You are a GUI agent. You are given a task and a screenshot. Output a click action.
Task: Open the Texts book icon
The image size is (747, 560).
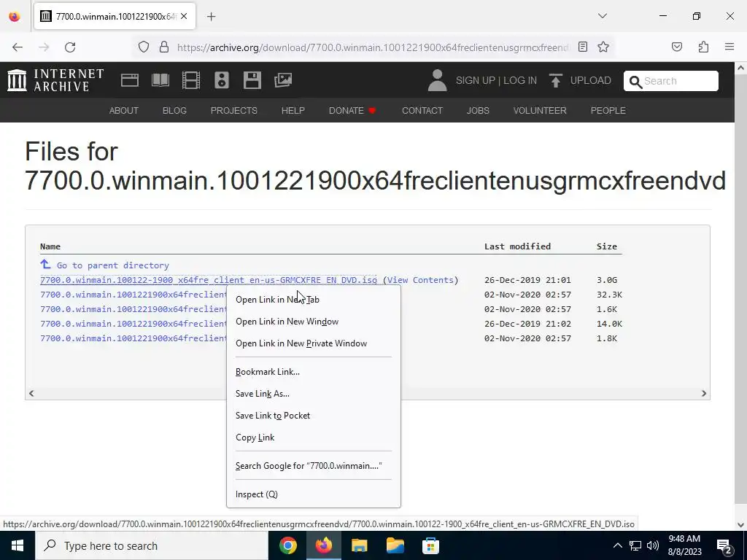(x=160, y=80)
